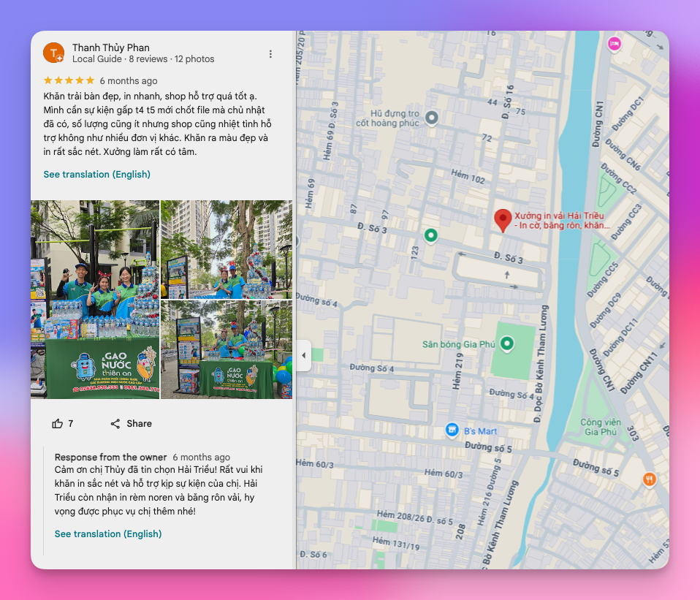This screenshot has width=700, height=600.
Task: Click the green marker on Đ. Số 3
Action: pyautogui.click(x=431, y=235)
